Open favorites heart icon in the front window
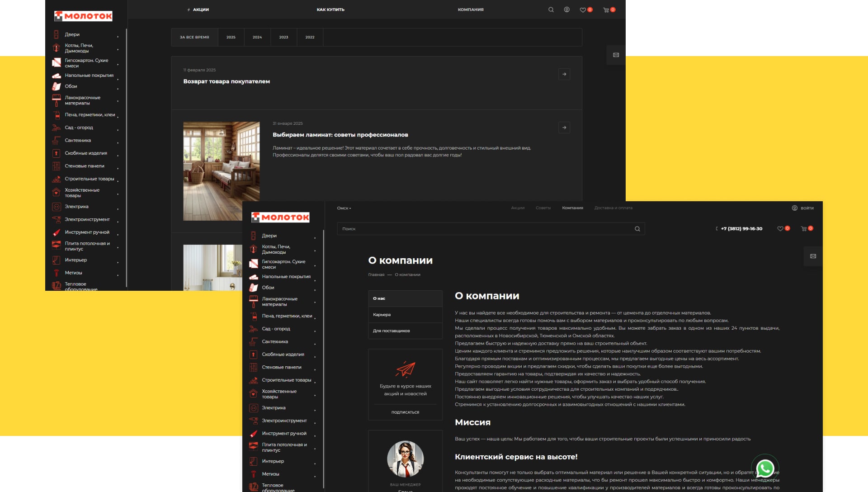Screen dimensions: 868x492 (x=780, y=229)
